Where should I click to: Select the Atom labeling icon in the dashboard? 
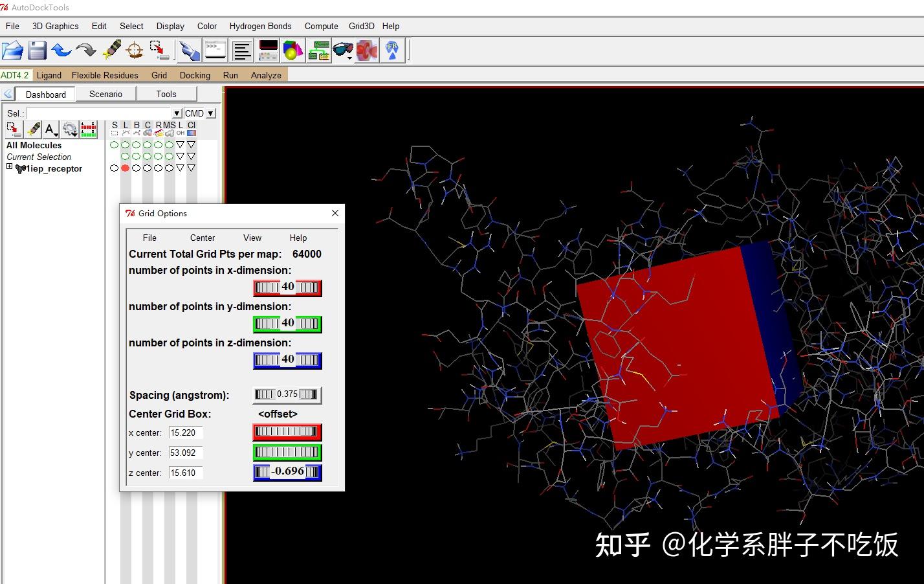tap(50, 129)
